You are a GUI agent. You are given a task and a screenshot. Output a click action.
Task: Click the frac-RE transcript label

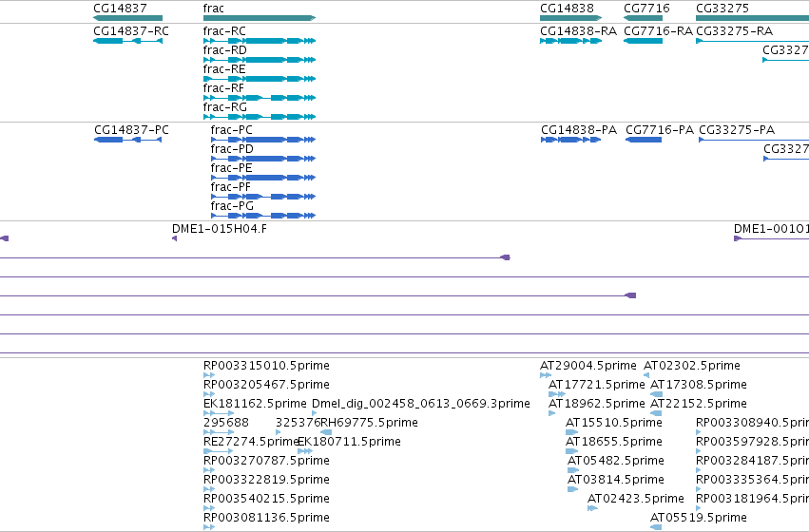224,69
